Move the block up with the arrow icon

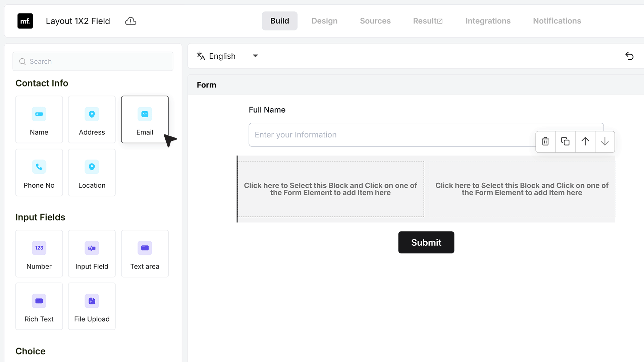coord(585,141)
